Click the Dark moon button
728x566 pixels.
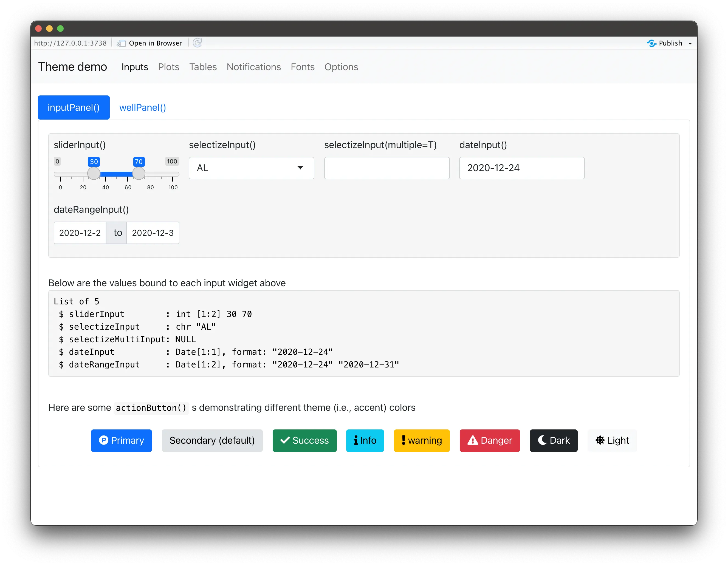[x=553, y=440]
